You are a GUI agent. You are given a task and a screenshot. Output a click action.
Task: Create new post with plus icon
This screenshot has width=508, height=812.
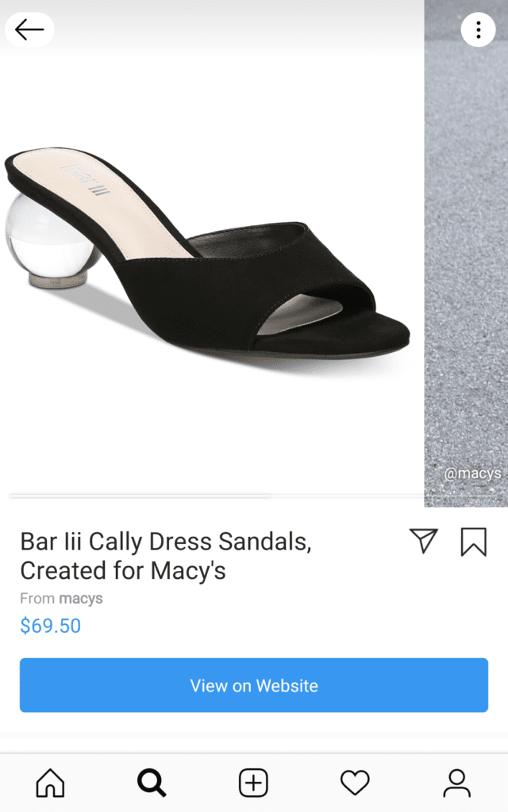click(253, 782)
